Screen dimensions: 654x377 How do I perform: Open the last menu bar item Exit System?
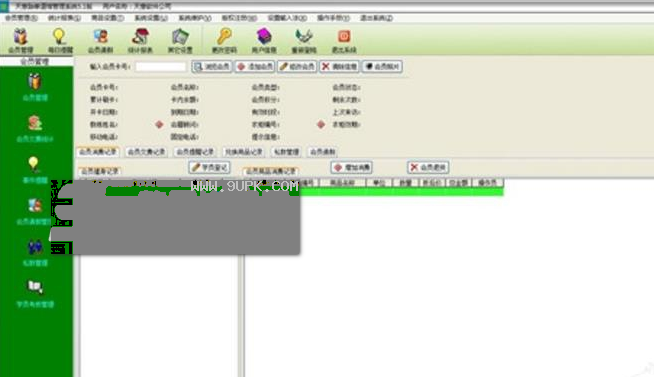(376, 18)
